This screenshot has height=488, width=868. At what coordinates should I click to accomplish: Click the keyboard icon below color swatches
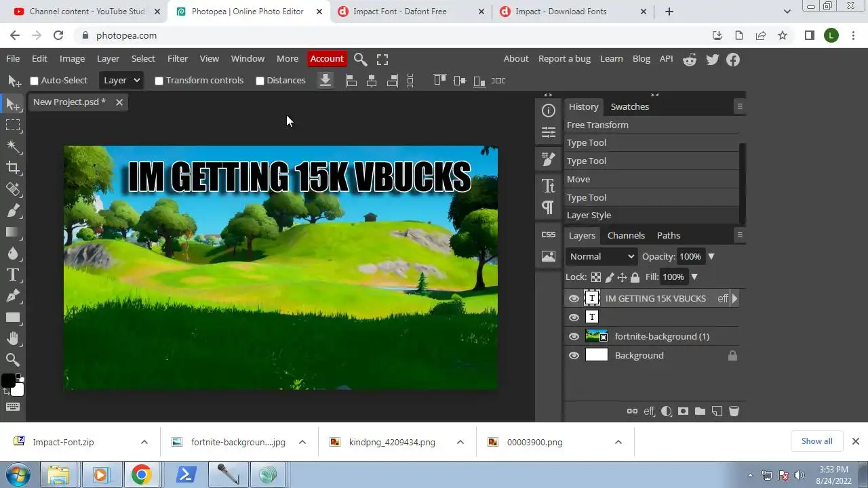13,407
